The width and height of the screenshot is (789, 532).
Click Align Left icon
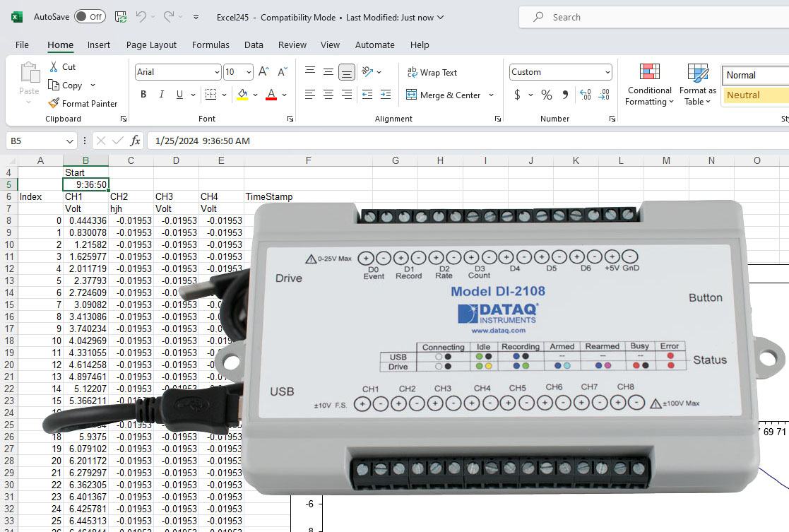click(x=310, y=94)
